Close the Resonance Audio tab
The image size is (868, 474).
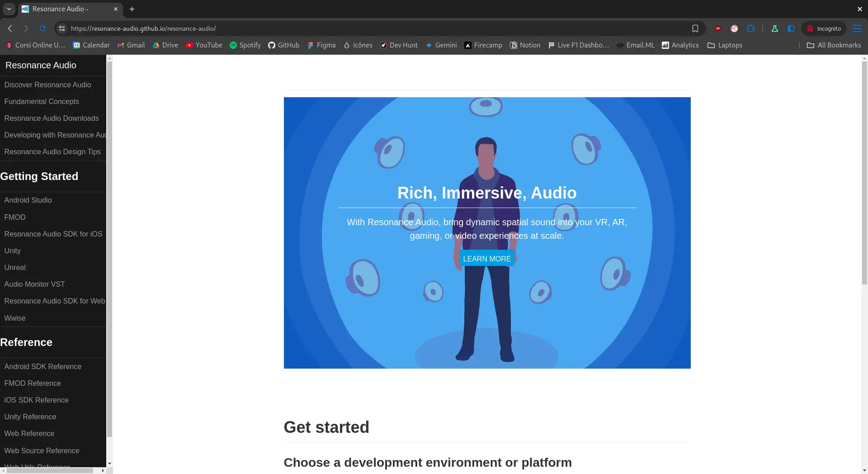[x=116, y=9]
